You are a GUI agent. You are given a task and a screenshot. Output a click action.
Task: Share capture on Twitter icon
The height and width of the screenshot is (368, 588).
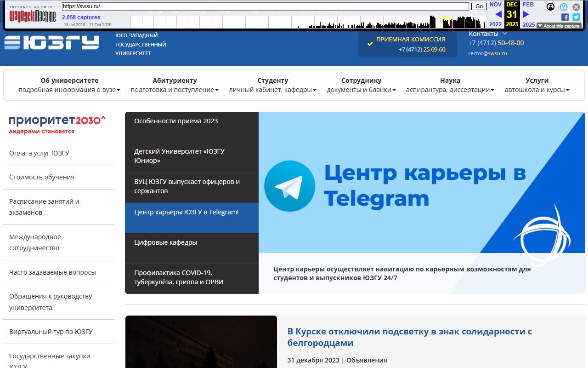(576, 17)
